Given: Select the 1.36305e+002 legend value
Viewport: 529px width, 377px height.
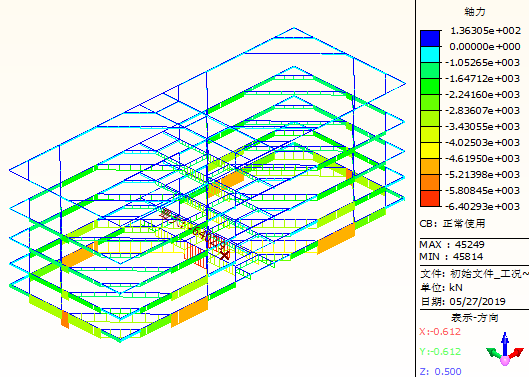Looking at the screenshot, I should click(x=485, y=31).
